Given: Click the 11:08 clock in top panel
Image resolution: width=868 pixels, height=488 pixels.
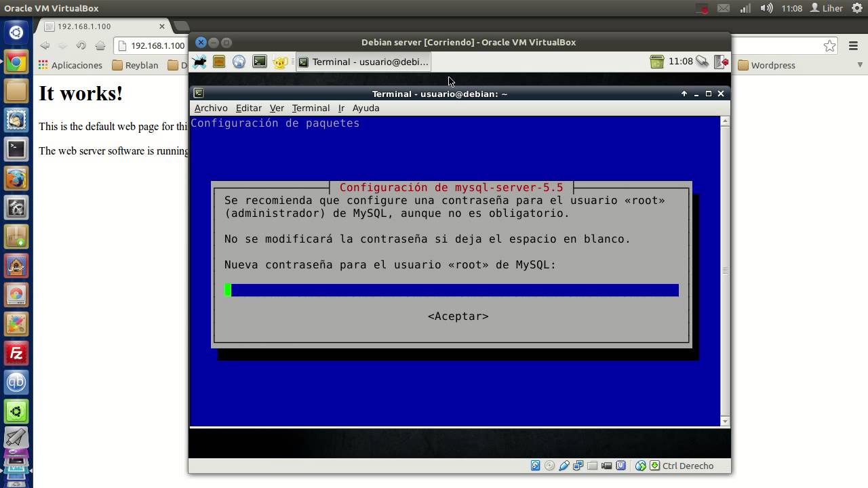Looking at the screenshot, I should point(791,8).
